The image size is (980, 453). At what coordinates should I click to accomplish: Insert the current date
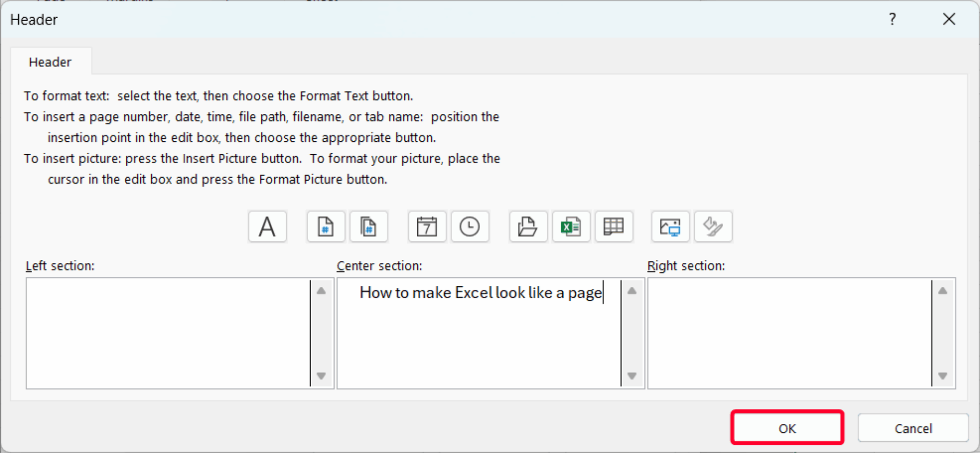(x=426, y=226)
